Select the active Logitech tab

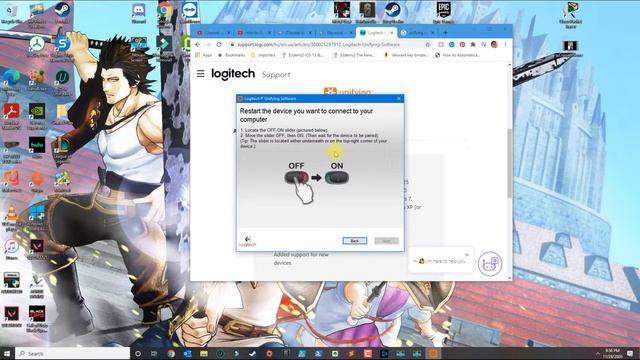point(375,33)
